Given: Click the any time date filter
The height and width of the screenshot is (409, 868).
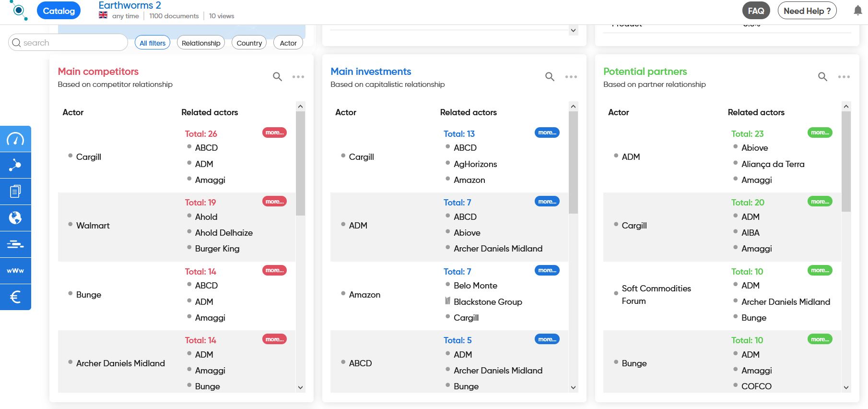Looking at the screenshot, I should pos(125,16).
